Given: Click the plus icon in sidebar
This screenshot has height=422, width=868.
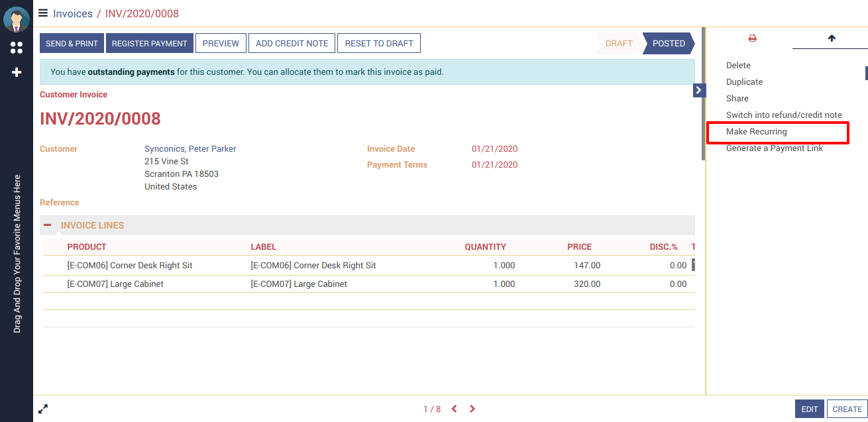Looking at the screenshot, I should tap(17, 72).
